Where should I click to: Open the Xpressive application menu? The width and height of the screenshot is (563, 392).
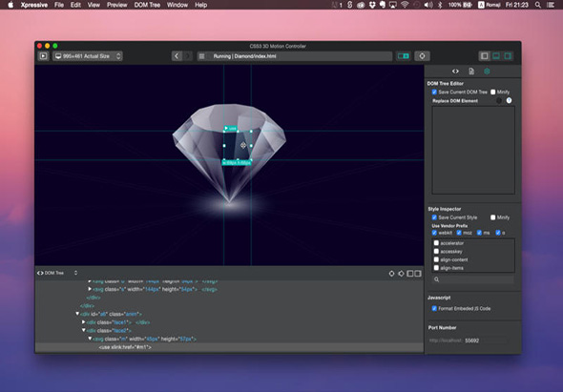[34, 5]
